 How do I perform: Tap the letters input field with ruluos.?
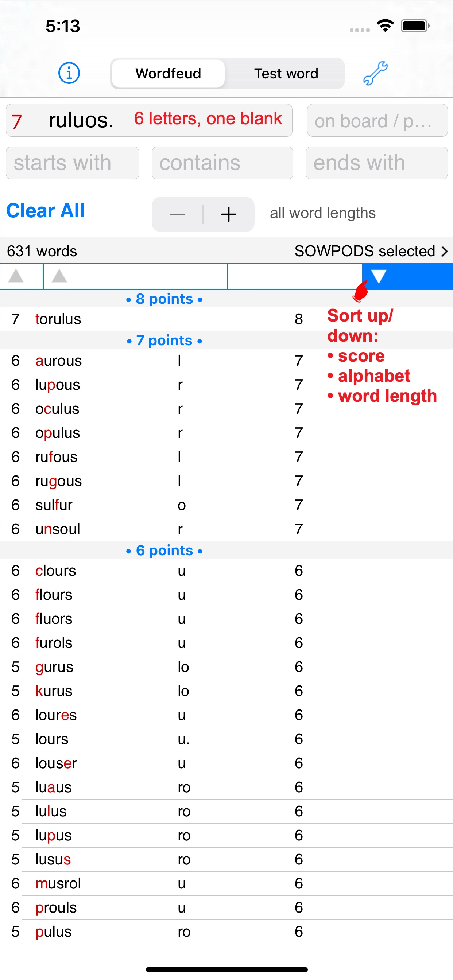click(149, 120)
